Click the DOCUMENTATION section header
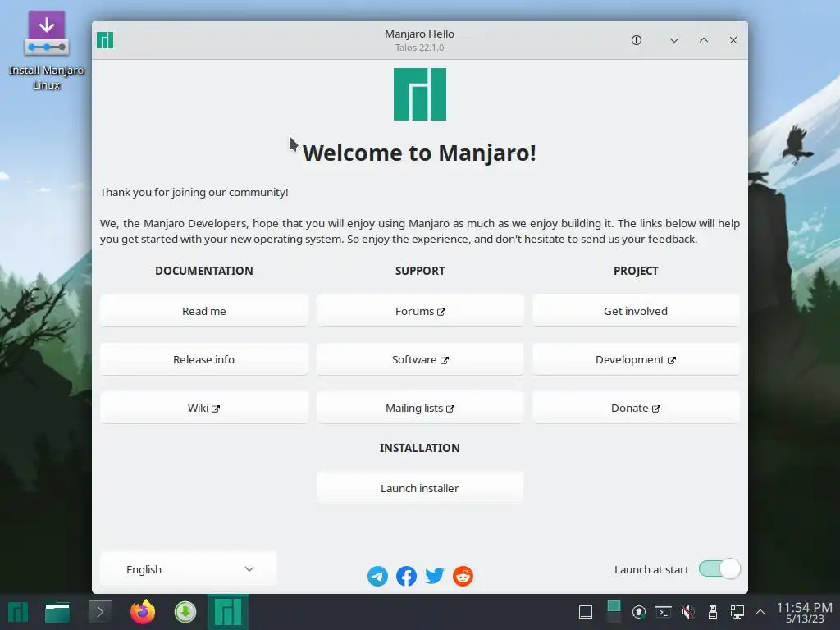Screen dimensions: 840x630 (x=204, y=271)
